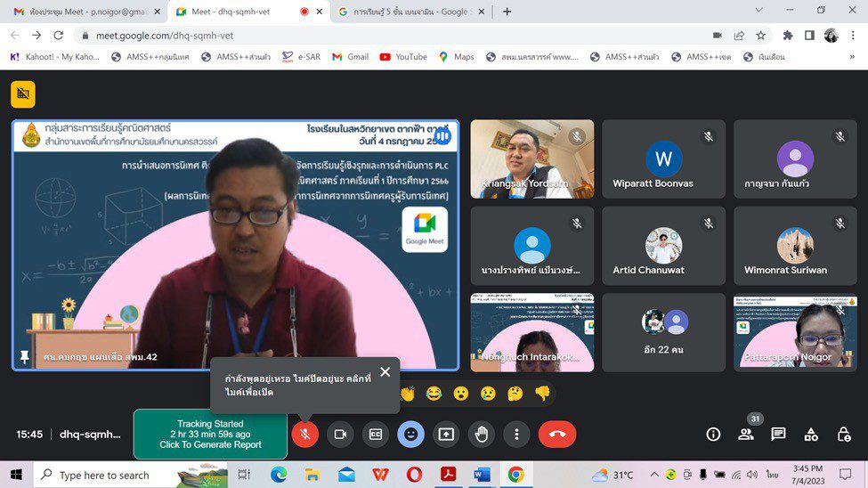
Task: Open host controls lock icon
Action: click(844, 435)
